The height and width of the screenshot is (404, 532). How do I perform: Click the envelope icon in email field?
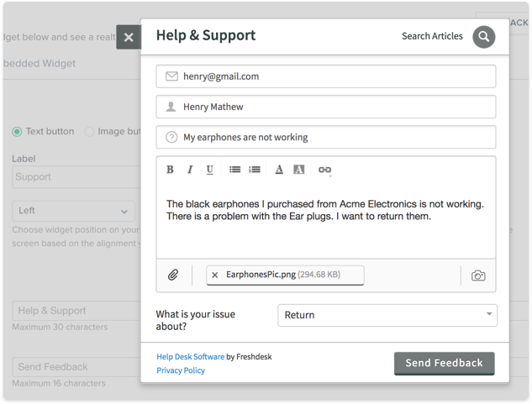pos(171,76)
